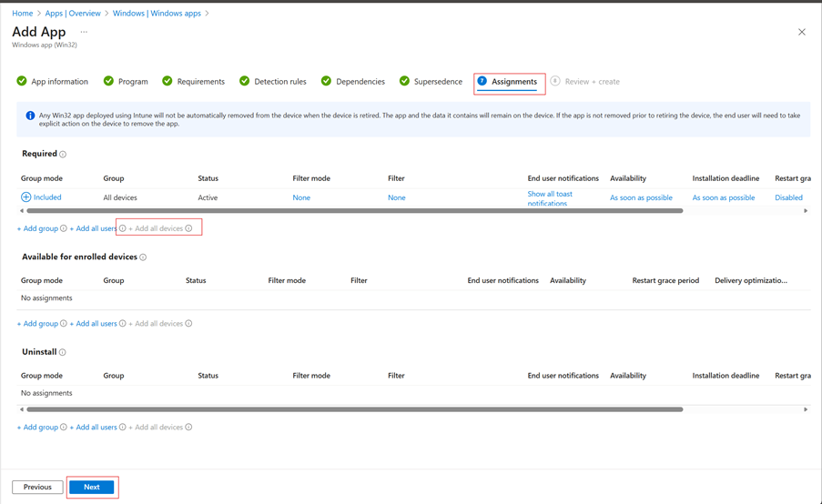
Task: Click the green check icon for App information
Action: tap(22, 81)
